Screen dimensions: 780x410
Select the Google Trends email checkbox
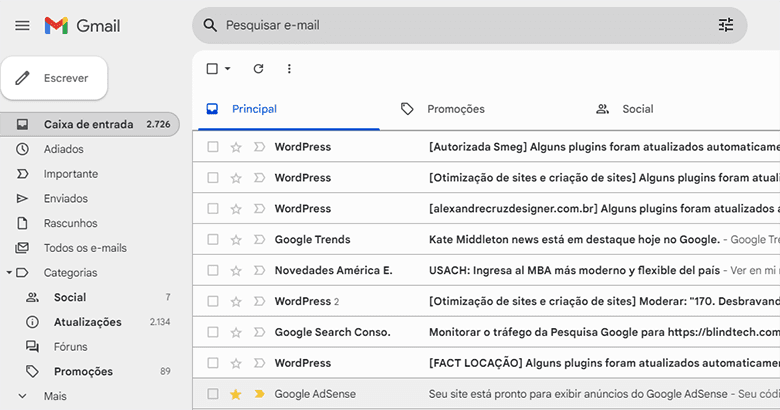pyautogui.click(x=213, y=240)
